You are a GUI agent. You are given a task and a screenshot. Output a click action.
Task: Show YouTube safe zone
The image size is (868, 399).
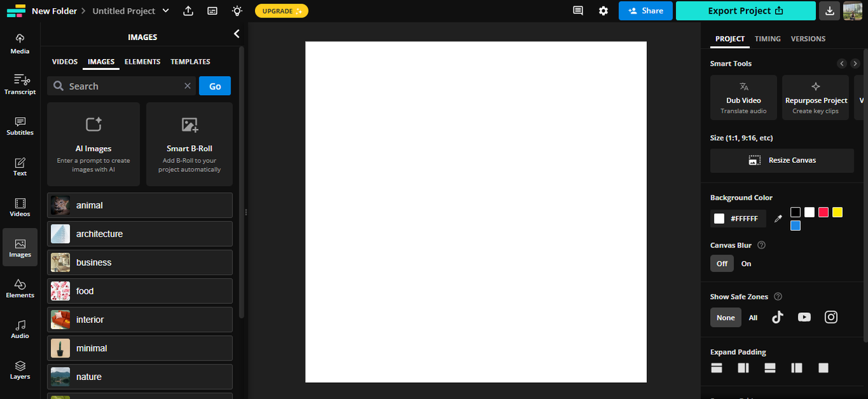tap(804, 317)
